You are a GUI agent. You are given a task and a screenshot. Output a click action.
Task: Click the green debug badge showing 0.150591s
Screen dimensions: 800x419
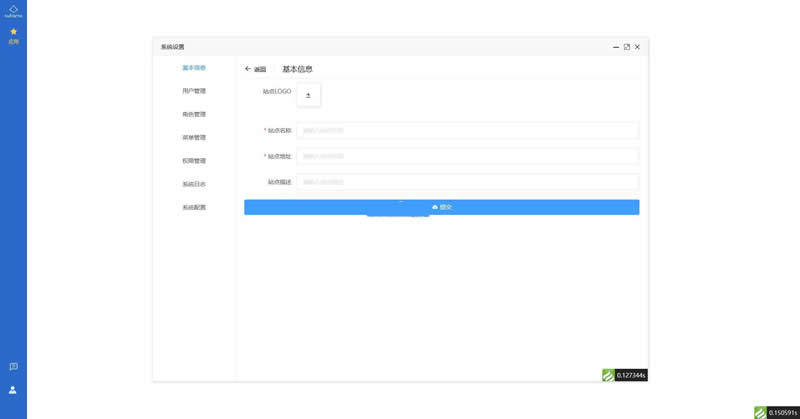tap(777, 412)
